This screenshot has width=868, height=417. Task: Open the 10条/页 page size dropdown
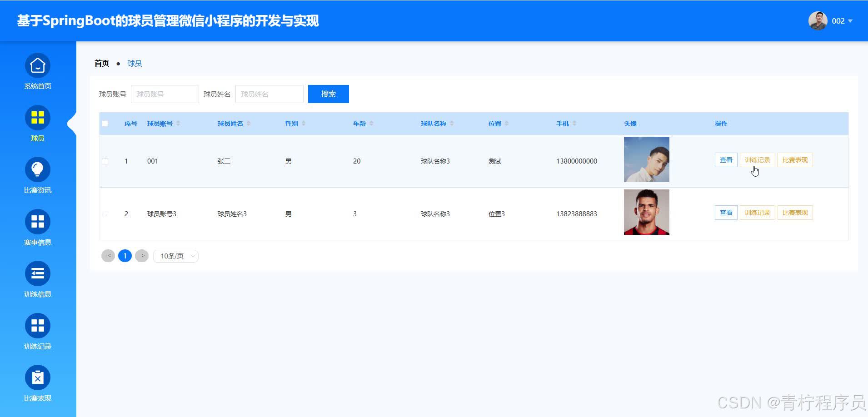pos(176,256)
